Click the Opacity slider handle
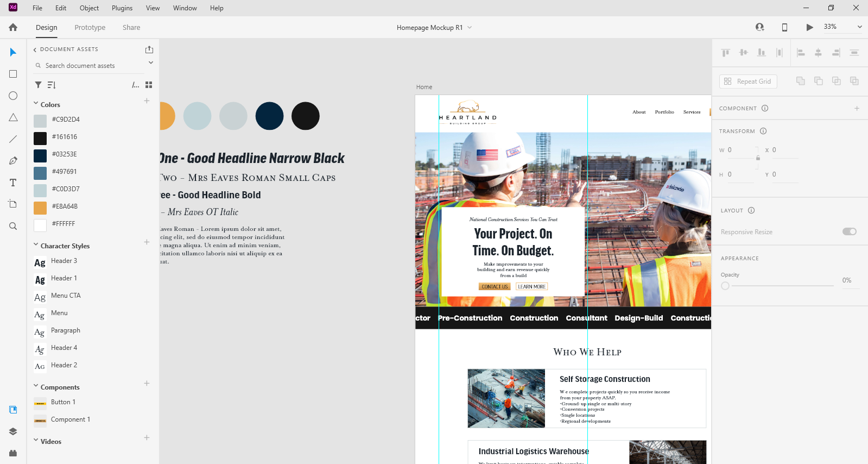Viewport: 868px width, 464px height. 725,286
